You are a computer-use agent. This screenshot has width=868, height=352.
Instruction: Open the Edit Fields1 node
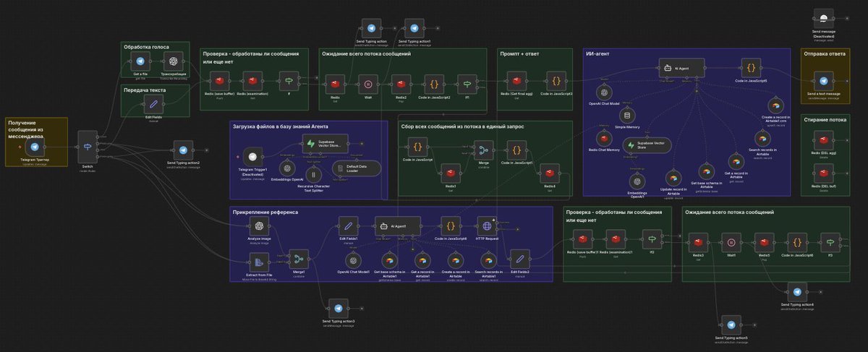tap(349, 225)
